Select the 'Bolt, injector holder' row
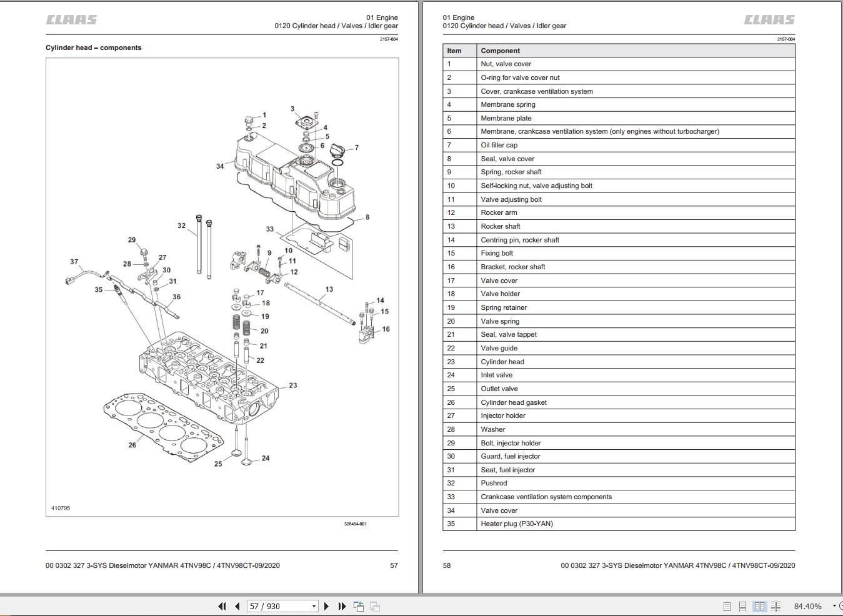The image size is (843, 616). tap(619, 443)
